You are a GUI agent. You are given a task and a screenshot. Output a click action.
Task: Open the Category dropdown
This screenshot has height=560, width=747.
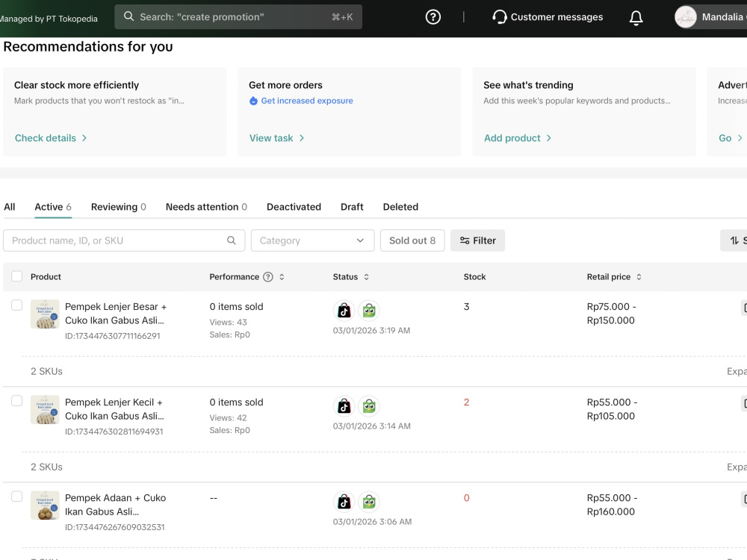[x=312, y=240]
